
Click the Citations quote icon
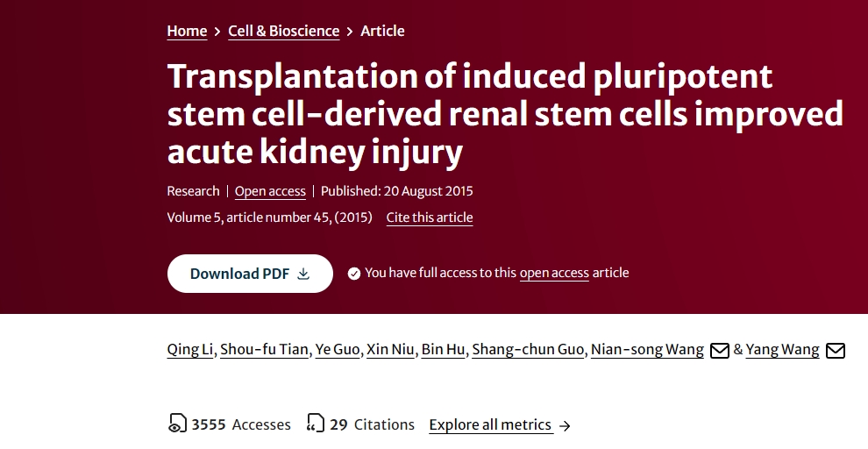coord(316,424)
